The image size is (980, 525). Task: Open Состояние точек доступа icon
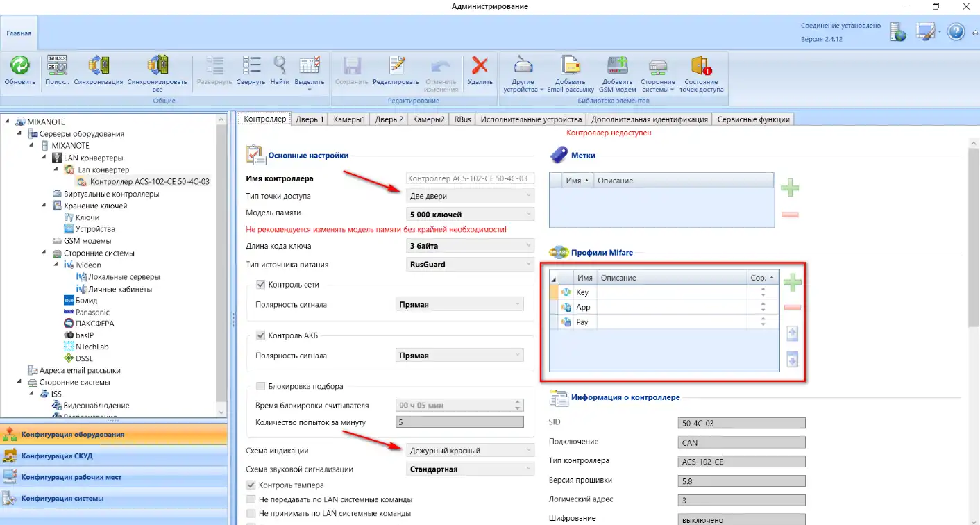coord(701,65)
